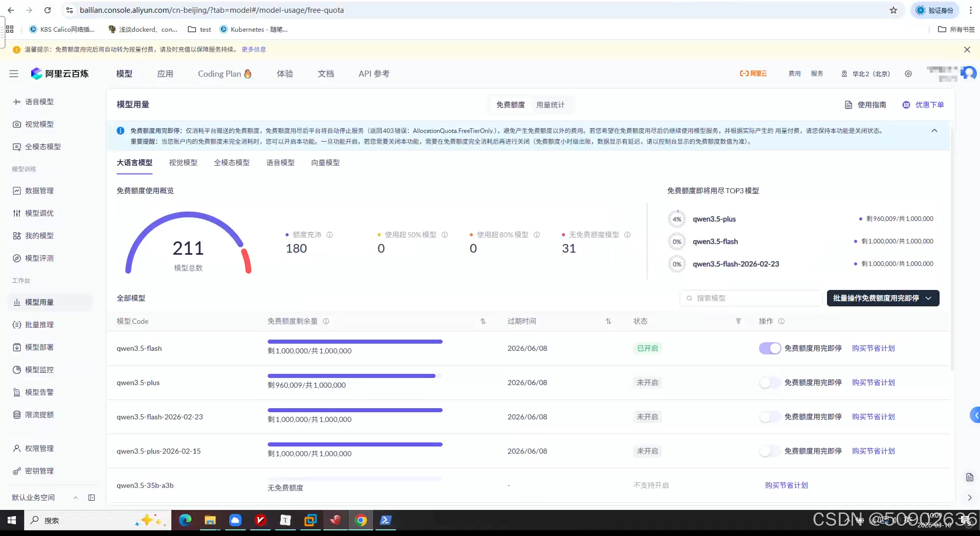Viewport: 980px width, 536px height.
Task: Click the bottom right expand arrow
Action: pyautogui.click(x=970, y=498)
